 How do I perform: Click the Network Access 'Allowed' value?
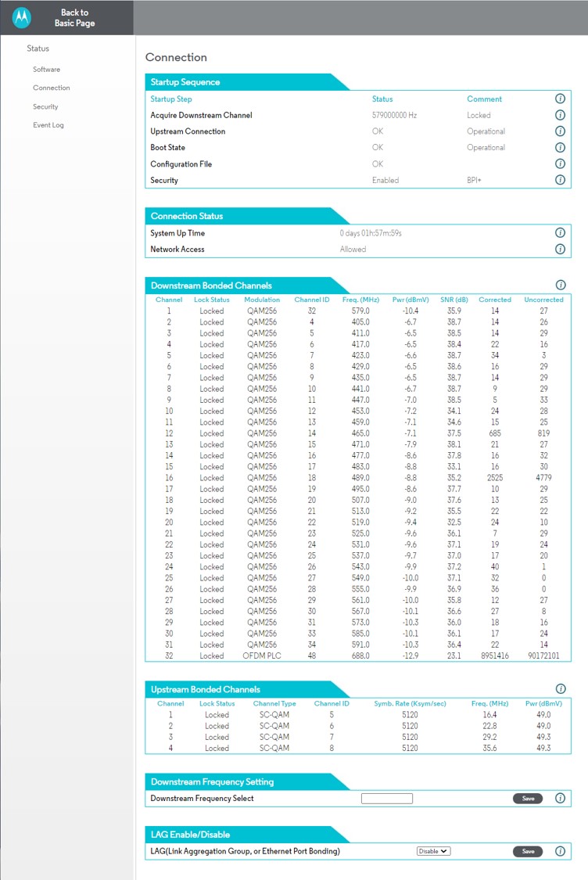[353, 250]
